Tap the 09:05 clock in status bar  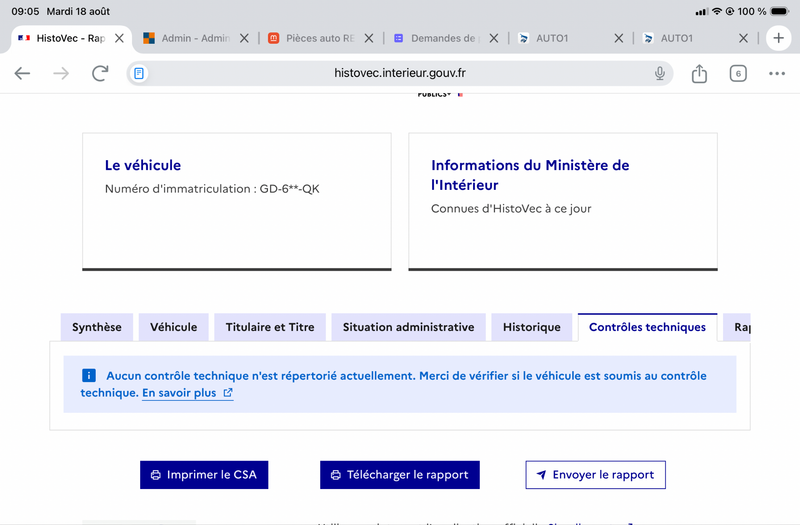(x=25, y=11)
